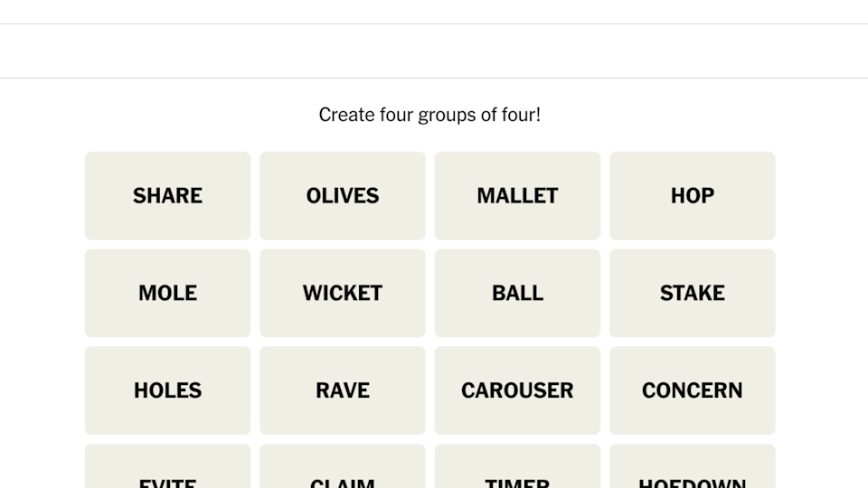The height and width of the screenshot is (488, 868).
Task: Pick the OLIVES tile
Action: 343,195
